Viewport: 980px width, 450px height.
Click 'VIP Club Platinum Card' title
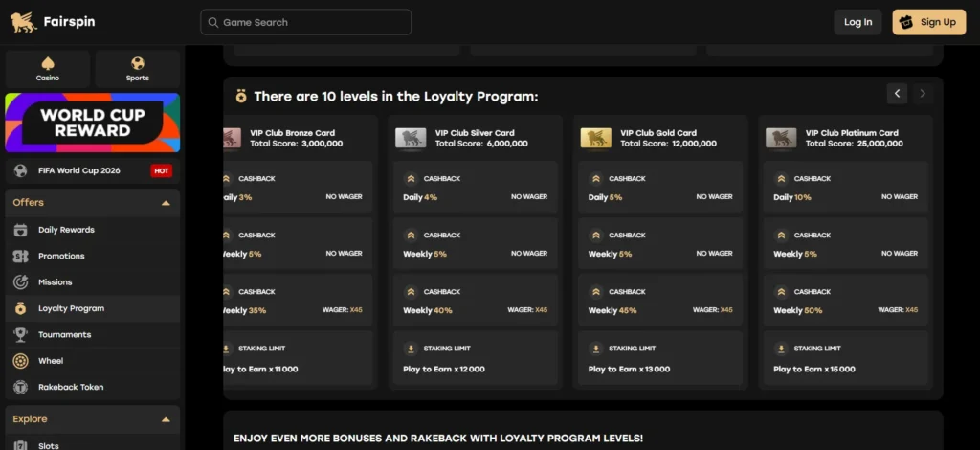pos(852,133)
